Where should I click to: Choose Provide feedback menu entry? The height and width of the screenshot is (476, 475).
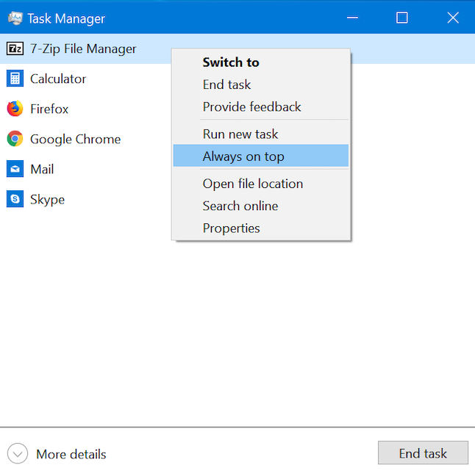tap(261, 107)
